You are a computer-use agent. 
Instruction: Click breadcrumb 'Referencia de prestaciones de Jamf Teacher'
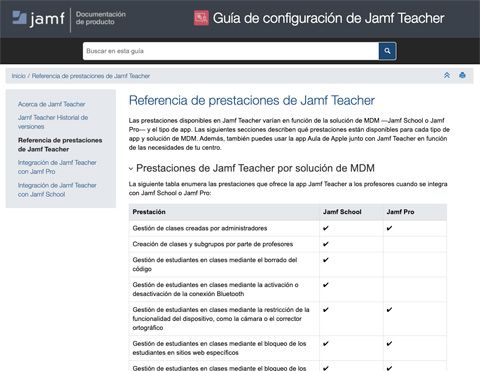click(x=91, y=76)
